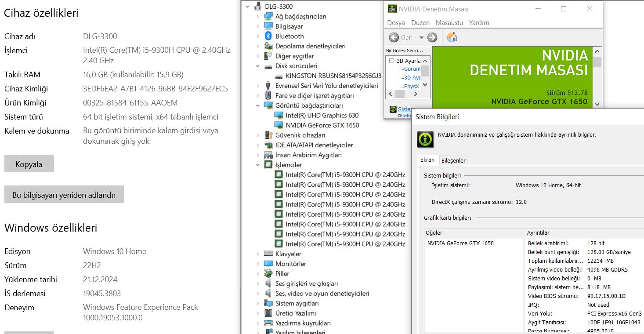Collapse 3D Ayarları tree in NVIDIA panel

(x=392, y=61)
